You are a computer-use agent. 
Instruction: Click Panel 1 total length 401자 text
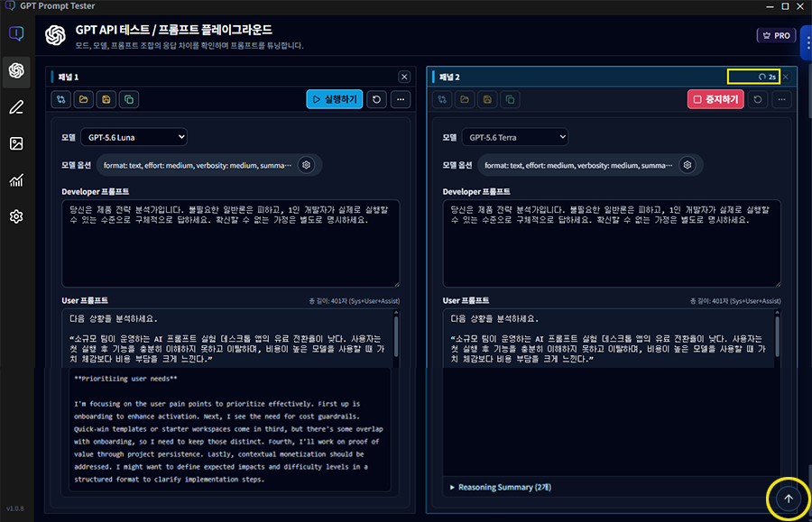coord(355,301)
